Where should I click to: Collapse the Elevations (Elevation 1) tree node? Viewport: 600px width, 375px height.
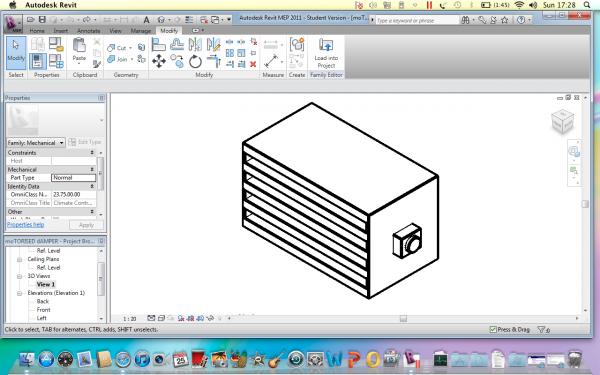20,293
